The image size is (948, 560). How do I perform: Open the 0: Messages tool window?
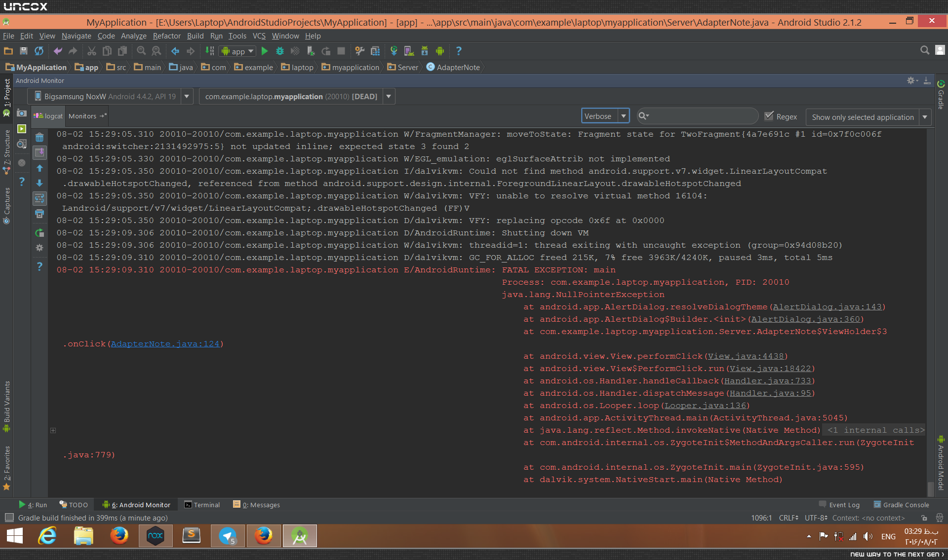pyautogui.click(x=256, y=505)
